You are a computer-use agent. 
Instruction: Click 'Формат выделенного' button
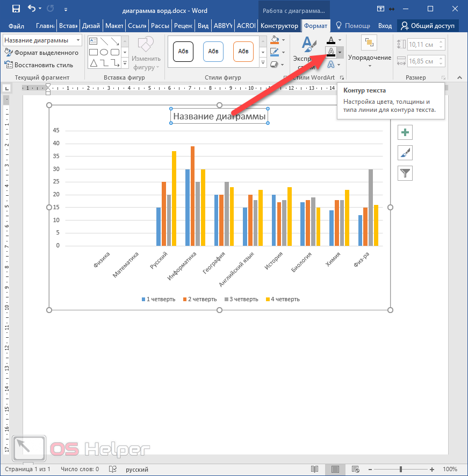(42, 53)
